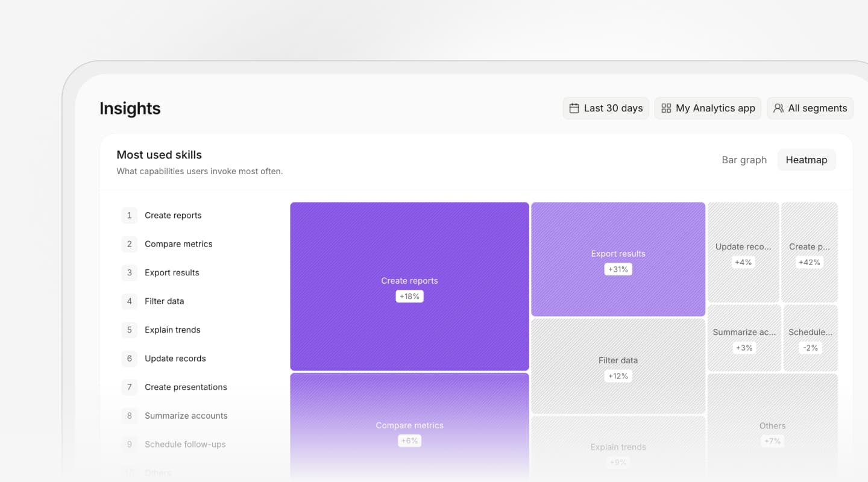This screenshot has height=482, width=868.
Task: Click the +3% badge on Summarize accounts tile
Action: (x=744, y=348)
